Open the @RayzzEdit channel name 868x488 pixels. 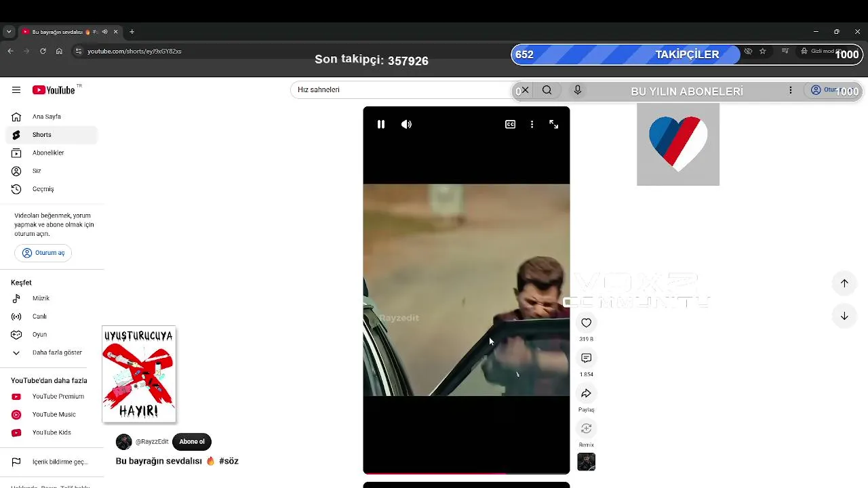click(x=152, y=442)
